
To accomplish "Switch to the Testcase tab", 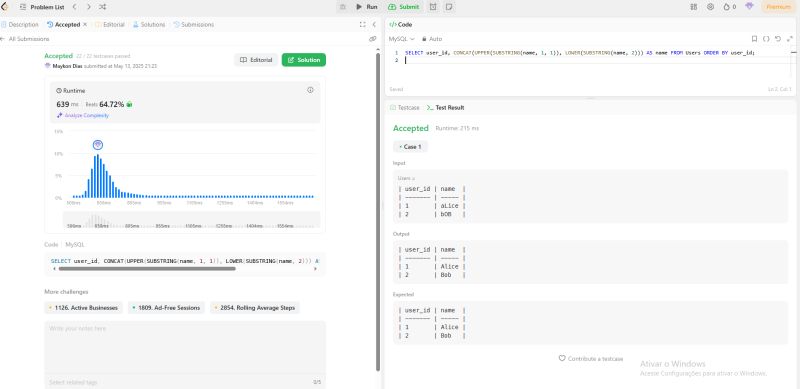I will tap(405, 108).
